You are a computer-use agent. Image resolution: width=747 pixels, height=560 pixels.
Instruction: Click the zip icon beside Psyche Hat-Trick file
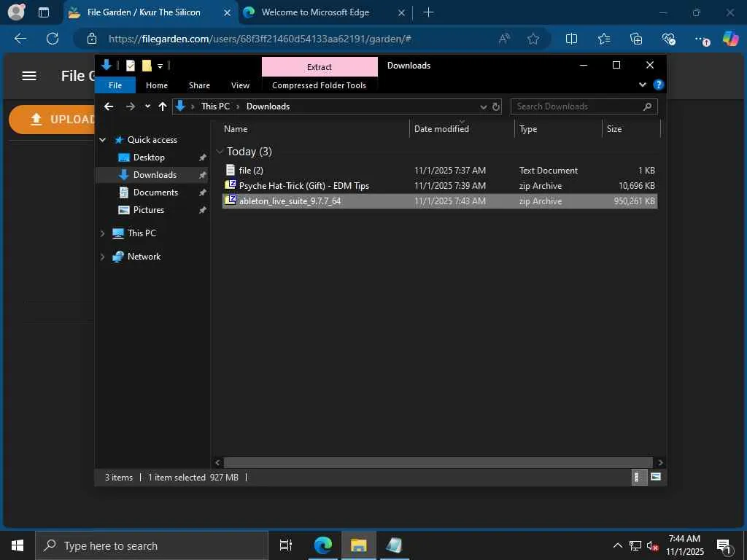tap(231, 184)
